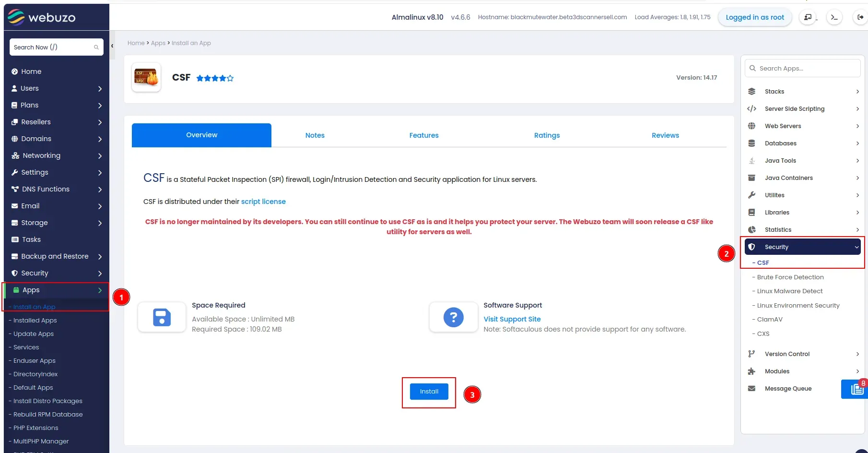Click the Space Required disk icon

tap(162, 317)
